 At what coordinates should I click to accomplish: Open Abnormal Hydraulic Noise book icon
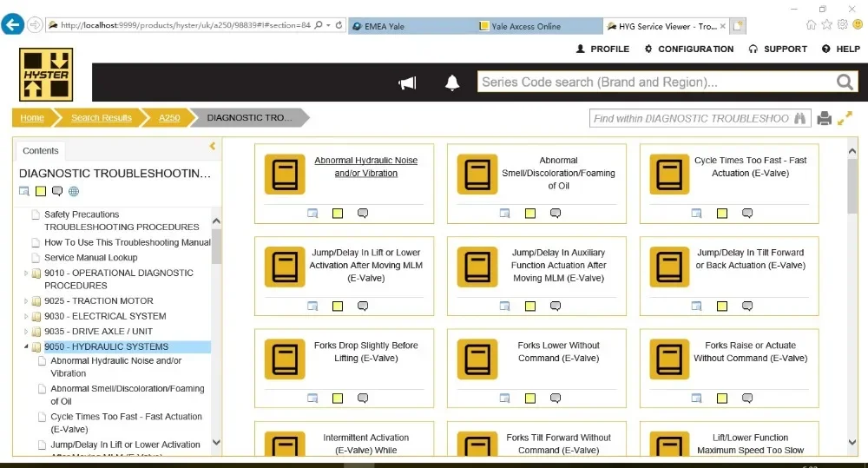point(285,174)
